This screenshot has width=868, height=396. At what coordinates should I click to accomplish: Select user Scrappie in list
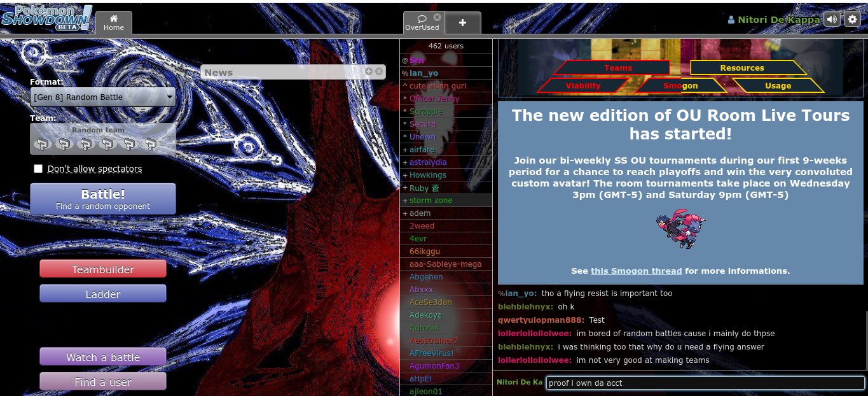446,111
